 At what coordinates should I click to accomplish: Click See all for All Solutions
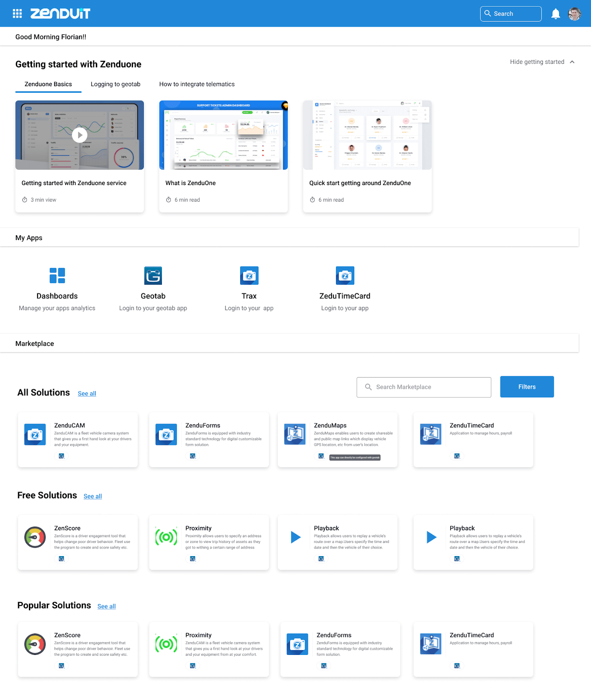coord(87,394)
